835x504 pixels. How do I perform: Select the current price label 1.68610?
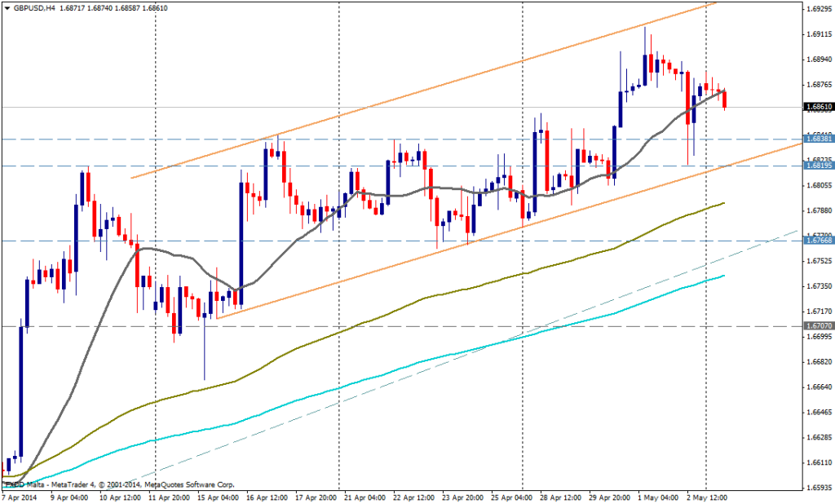[818, 107]
